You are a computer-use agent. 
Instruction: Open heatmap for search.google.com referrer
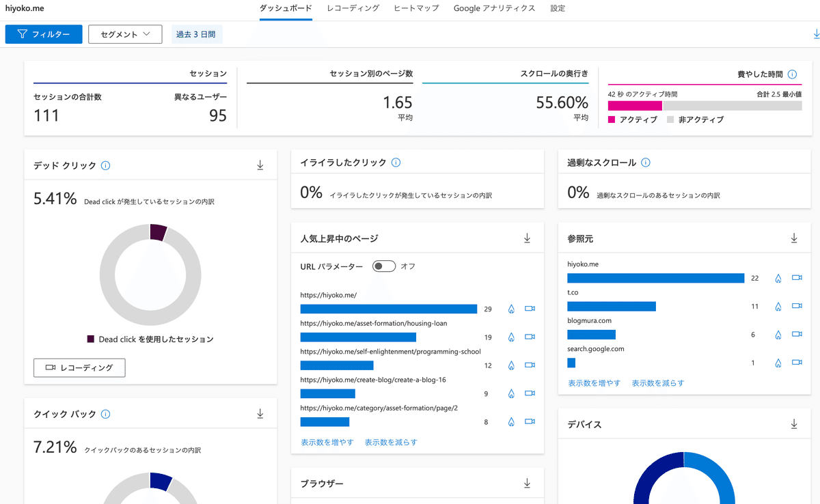tap(778, 363)
